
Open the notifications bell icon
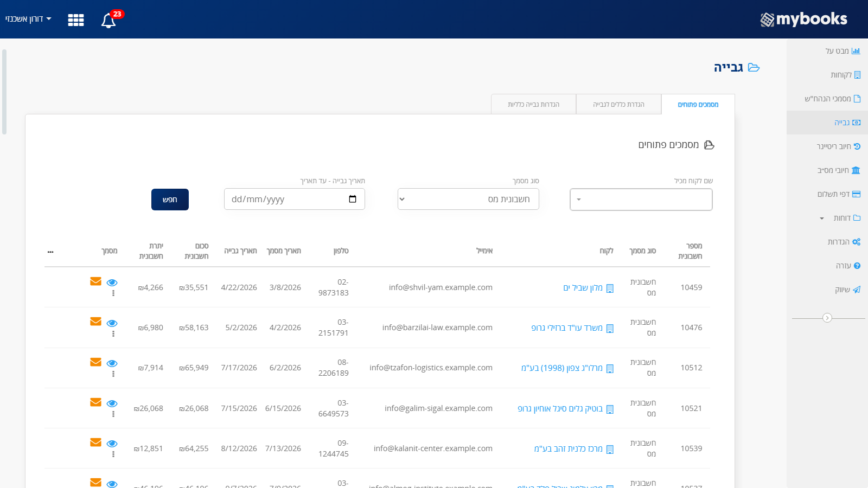(x=108, y=20)
